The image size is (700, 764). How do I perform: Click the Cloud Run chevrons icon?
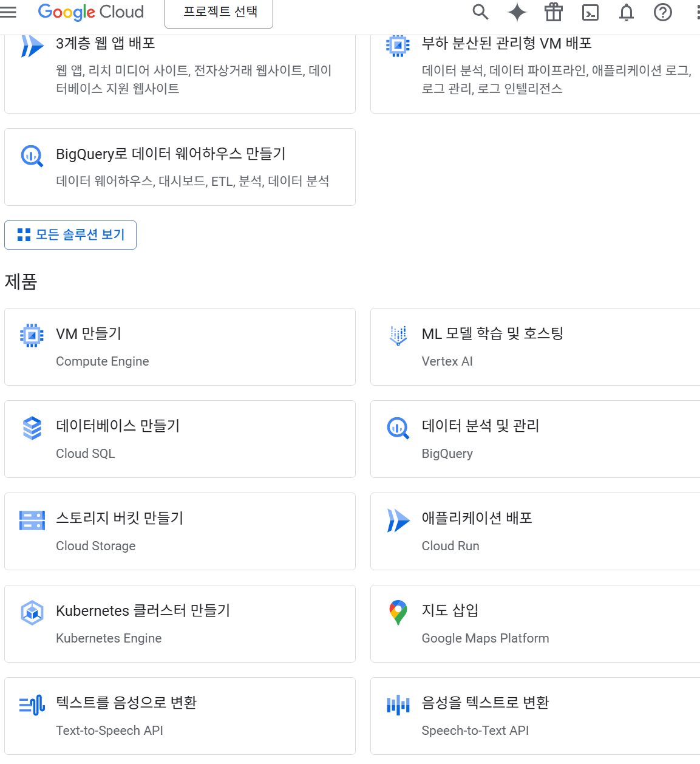(x=398, y=520)
